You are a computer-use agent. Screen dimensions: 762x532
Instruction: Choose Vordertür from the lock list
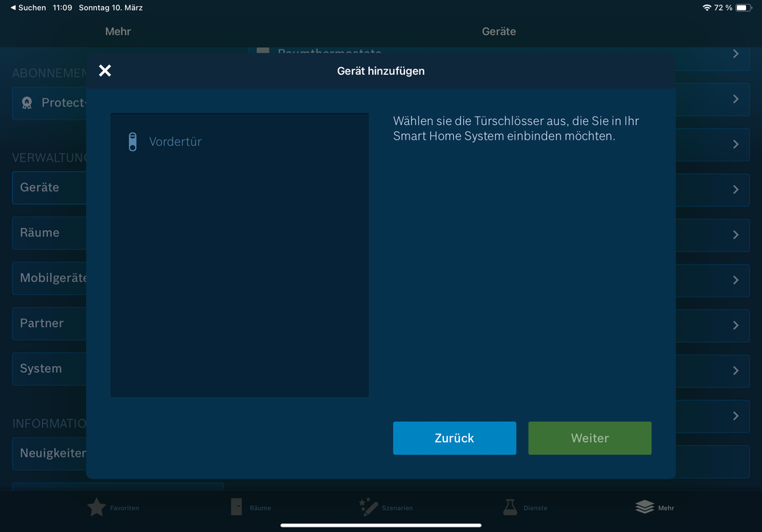click(x=175, y=142)
